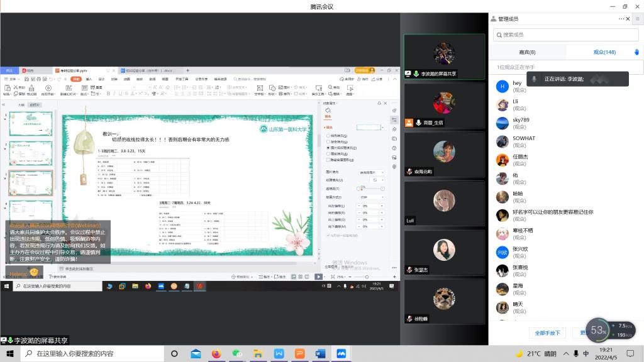Open the three-dots menu in 管理成员 header
The width and height of the screenshot is (644, 362).
click(621, 19)
